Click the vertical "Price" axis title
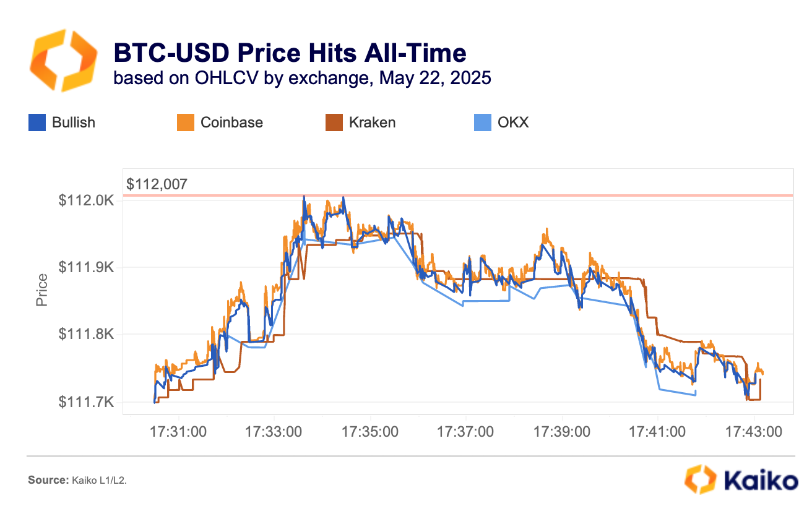812x506 pixels. click(x=42, y=290)
